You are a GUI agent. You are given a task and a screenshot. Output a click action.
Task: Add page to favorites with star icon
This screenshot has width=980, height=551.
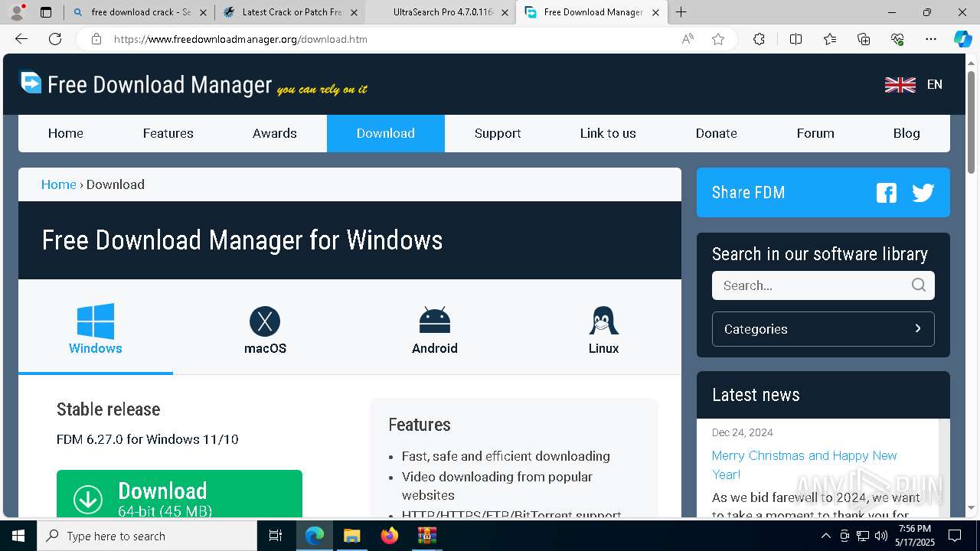pos(718,39)
